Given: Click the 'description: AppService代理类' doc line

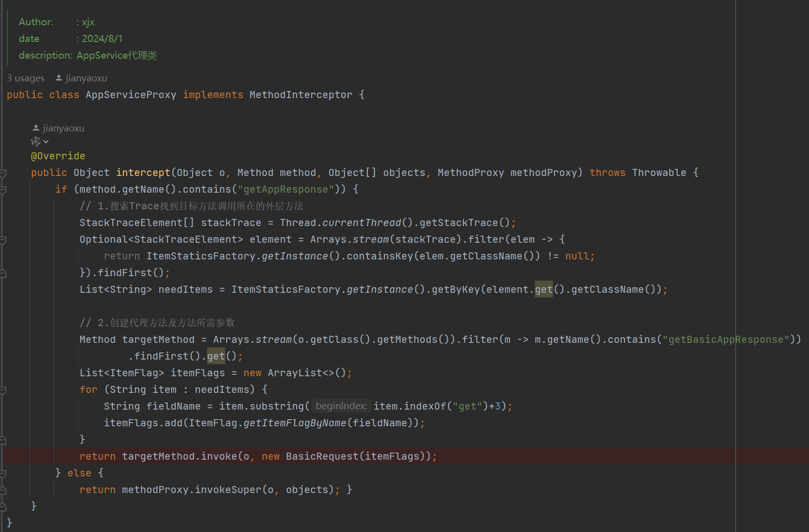Looking at the screenshot, I should 88,55.
